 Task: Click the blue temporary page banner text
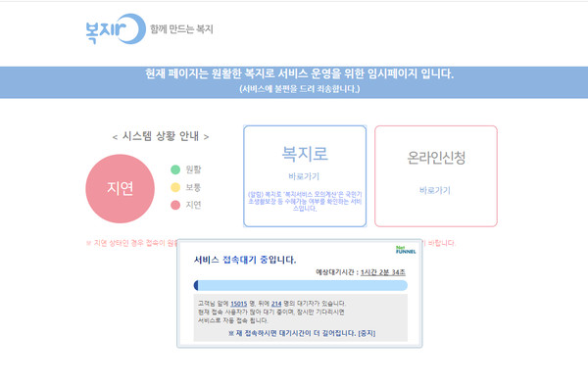(299, 73)
